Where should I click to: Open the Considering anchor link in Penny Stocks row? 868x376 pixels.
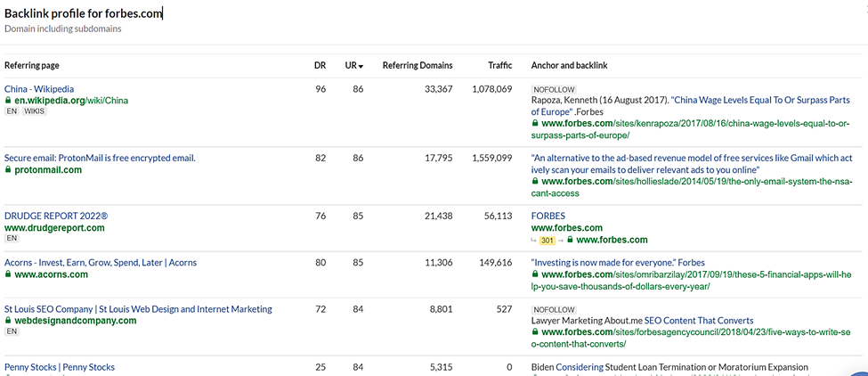pyautogui.click(x=580, y=366)
